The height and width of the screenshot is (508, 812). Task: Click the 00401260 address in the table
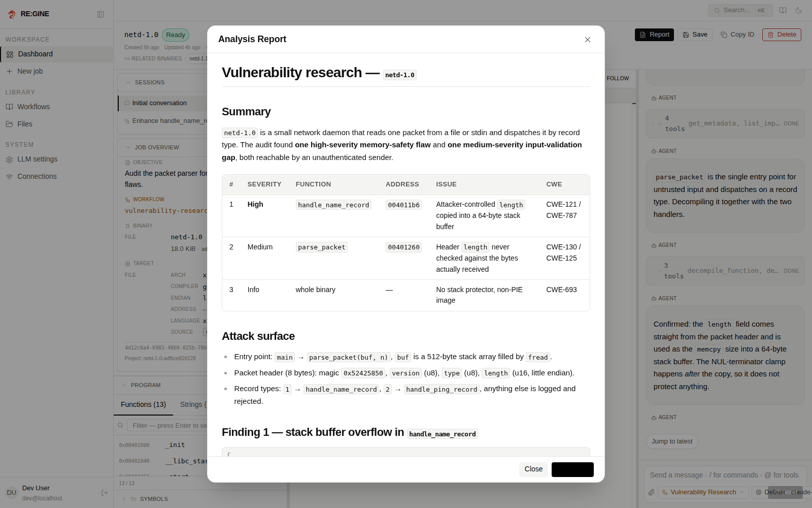point(403,247)
